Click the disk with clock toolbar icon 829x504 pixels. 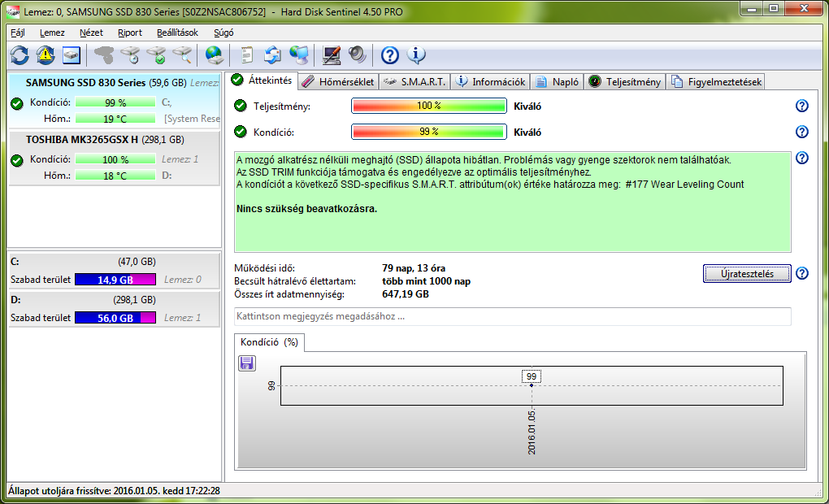130,55
